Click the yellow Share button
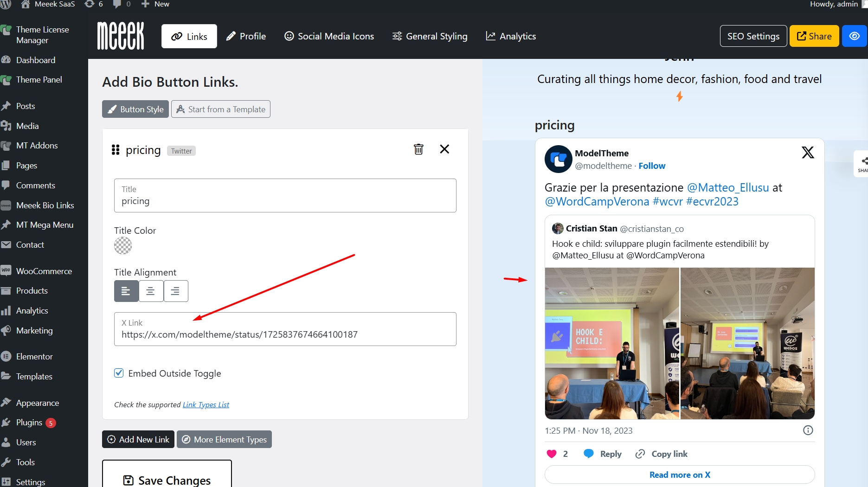 pyautogui.click(x=814, y=36)
